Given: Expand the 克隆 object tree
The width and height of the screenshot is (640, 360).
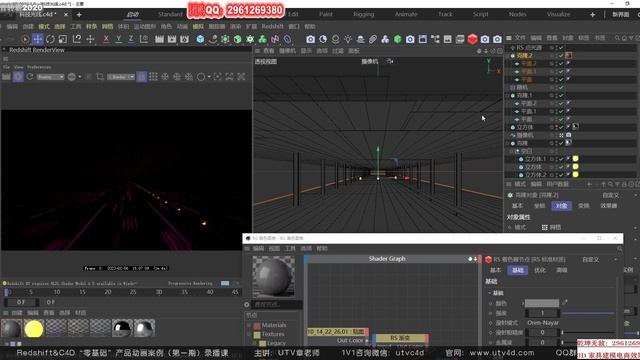Looking at the screenshot, I should [x=507, y=143].
